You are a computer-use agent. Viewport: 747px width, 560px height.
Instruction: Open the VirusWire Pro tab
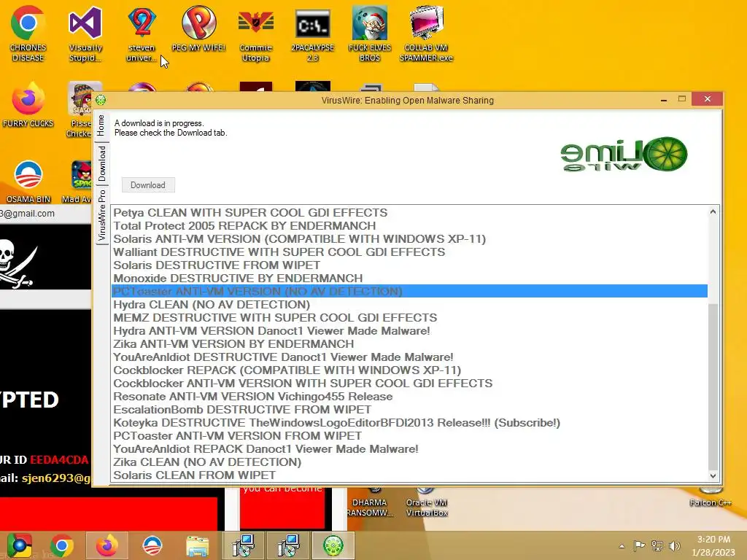click(x=101, y=215)
